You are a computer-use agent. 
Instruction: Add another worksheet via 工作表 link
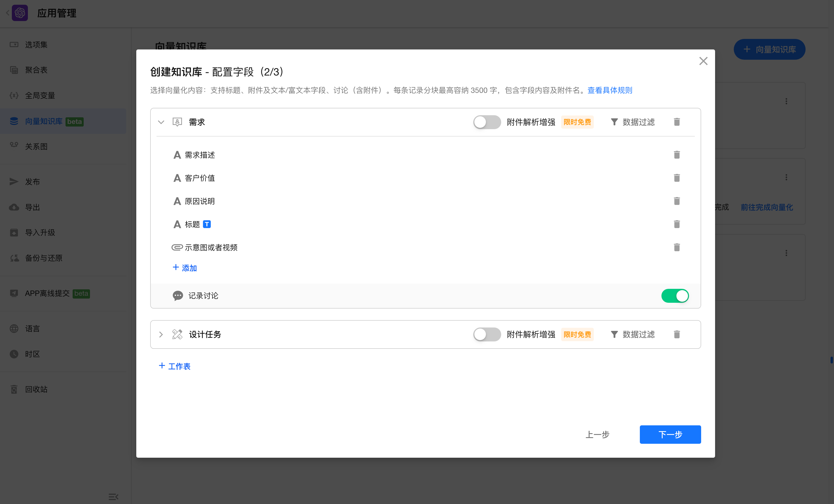(x=175, y=366)
